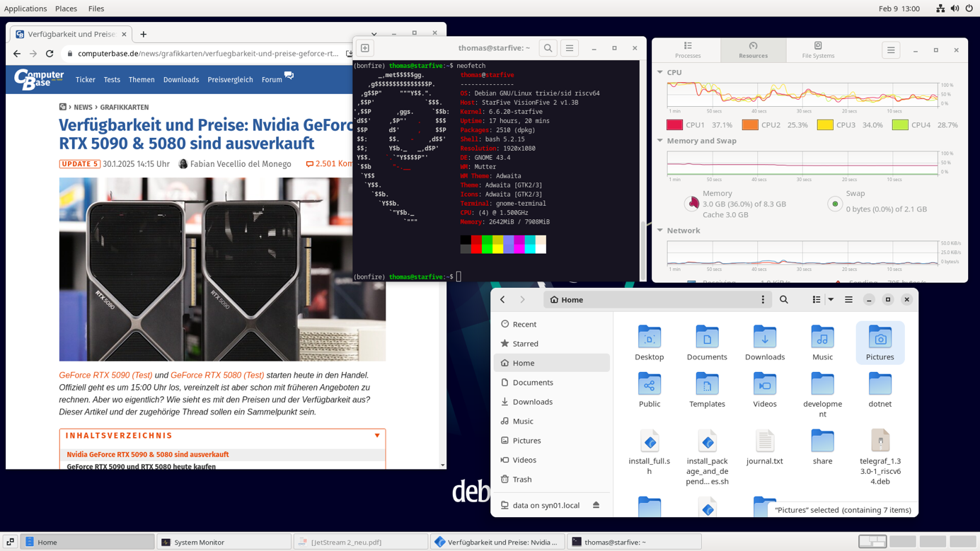The height and width of the screenshot is (551, 980).
Task: Jump to 'sind ausverkauft' contents entry
Action: tap(148, 455)
